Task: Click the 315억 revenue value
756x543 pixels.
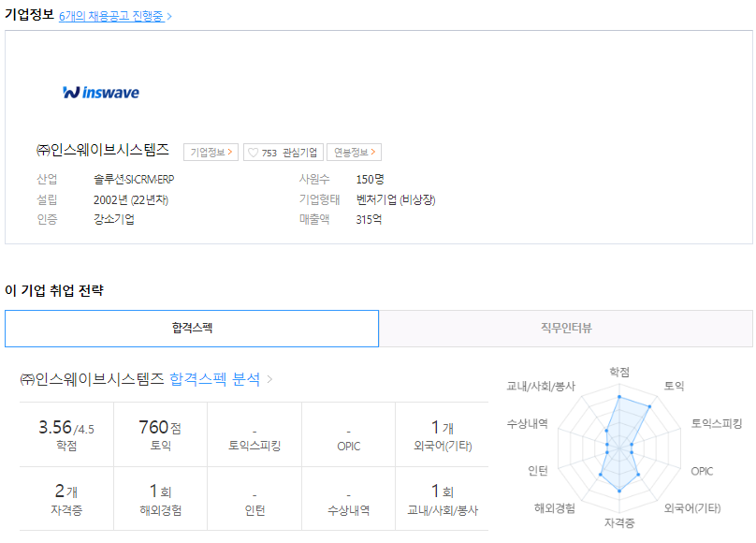Action: [369, 219]
